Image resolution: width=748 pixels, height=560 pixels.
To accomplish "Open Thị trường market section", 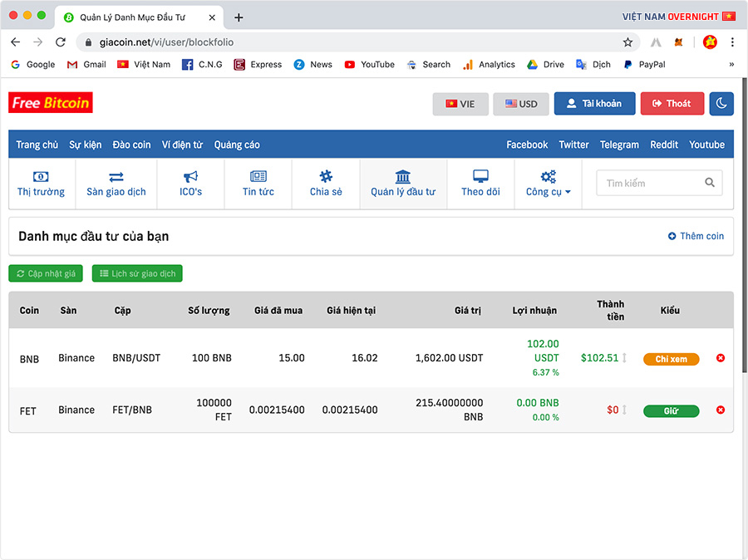I will (41, 184).
